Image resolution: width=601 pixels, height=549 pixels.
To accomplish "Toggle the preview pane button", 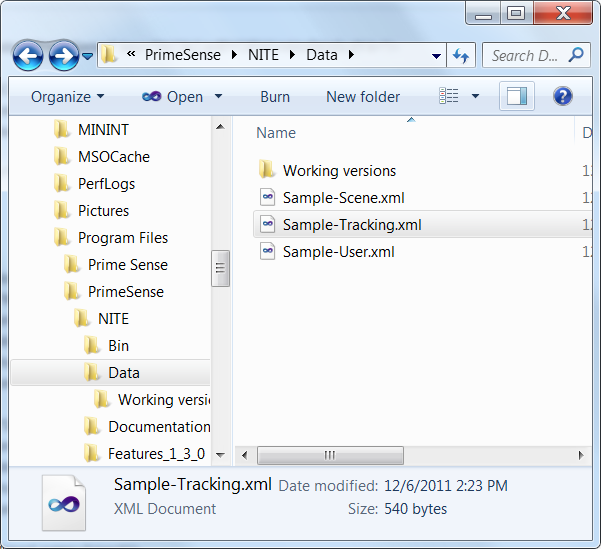I will (517, 97).
